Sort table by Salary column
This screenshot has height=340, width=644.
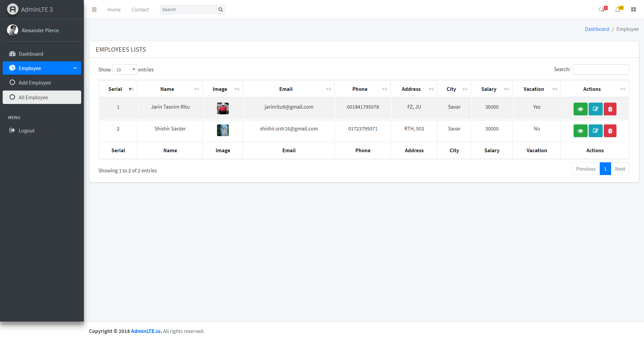[488, 89]
